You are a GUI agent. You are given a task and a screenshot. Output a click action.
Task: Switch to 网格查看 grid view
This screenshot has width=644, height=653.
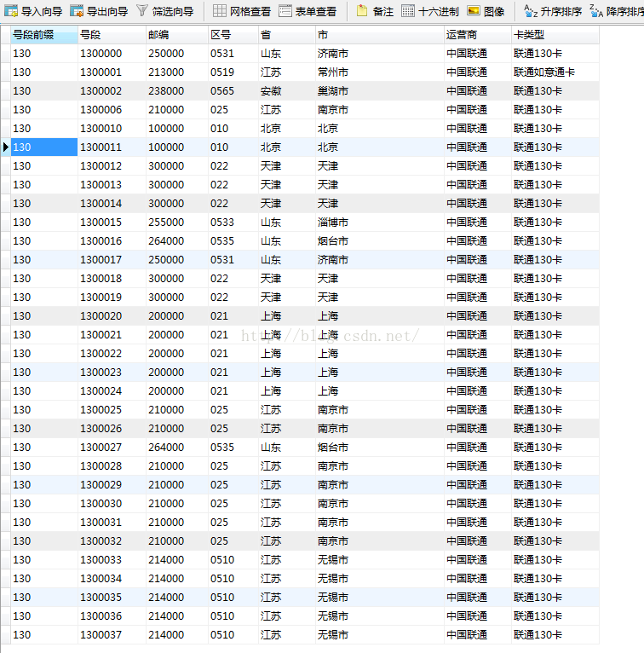[x=242, y=11]
